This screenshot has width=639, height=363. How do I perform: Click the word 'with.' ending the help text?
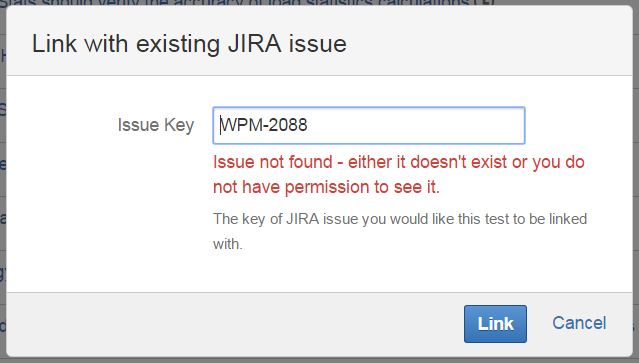227,244
